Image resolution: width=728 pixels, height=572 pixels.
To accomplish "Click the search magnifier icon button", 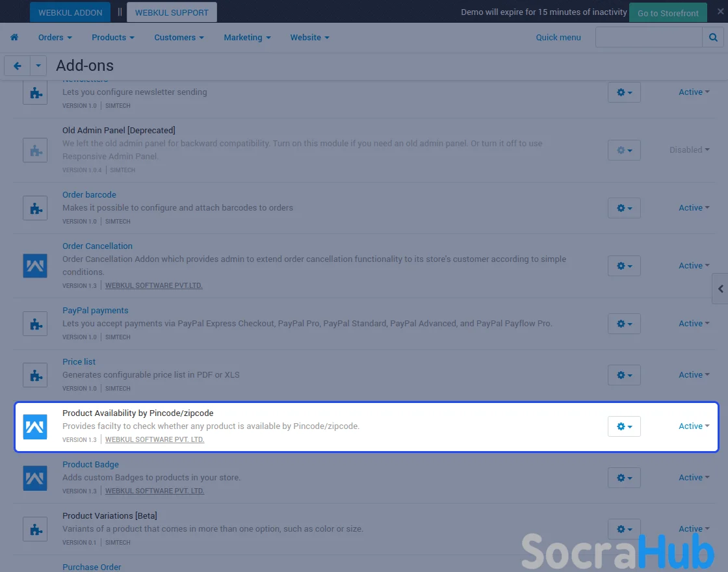I will 713,38.
